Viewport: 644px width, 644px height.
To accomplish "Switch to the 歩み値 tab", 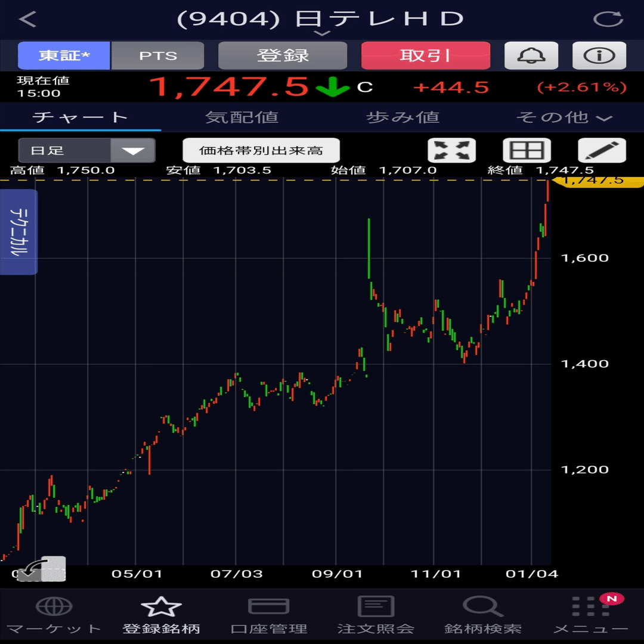I will pyautogui.click(x=402, y=117).
